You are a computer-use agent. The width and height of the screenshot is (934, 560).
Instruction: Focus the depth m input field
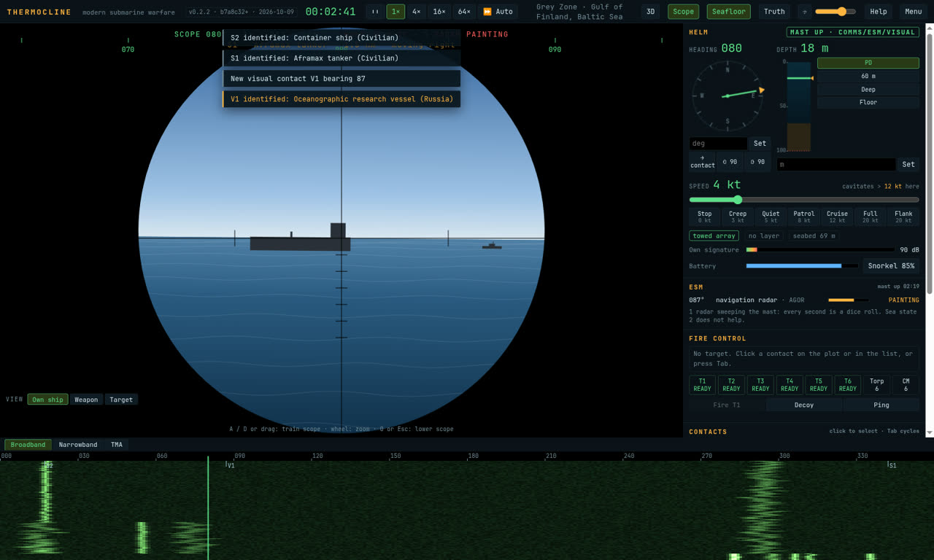[836, 165]
